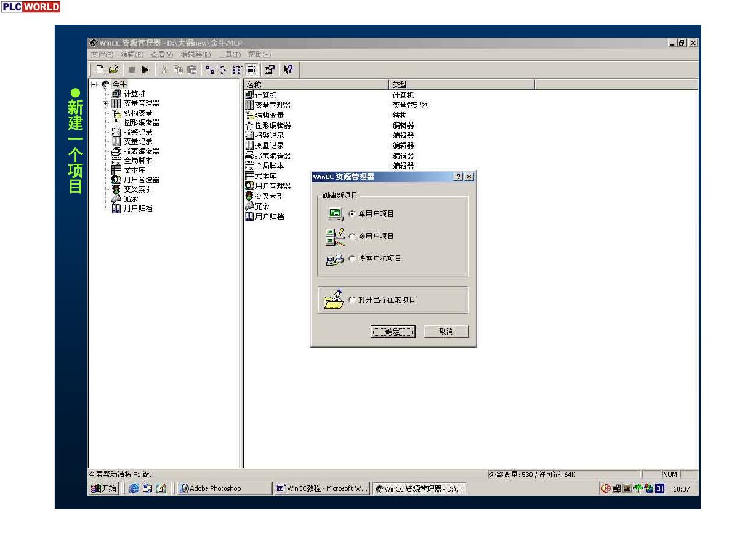Switch to WinCC教程 Microsoft Word taskbar button

tap(322, 488)
